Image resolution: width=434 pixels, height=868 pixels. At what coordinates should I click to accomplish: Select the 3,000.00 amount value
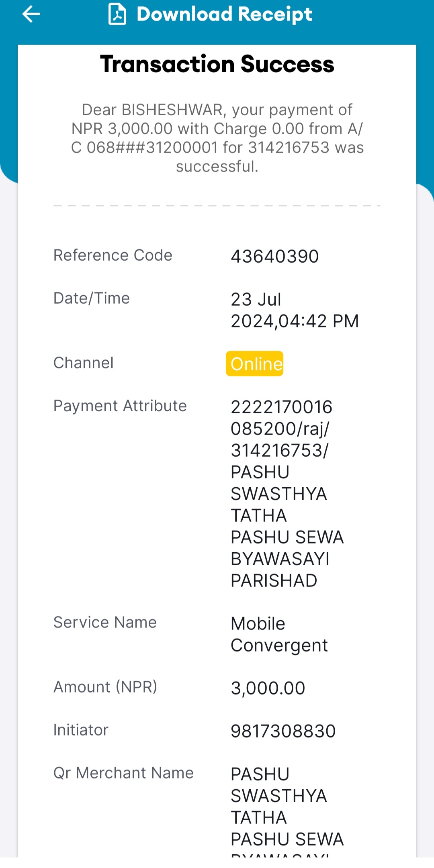268,688
